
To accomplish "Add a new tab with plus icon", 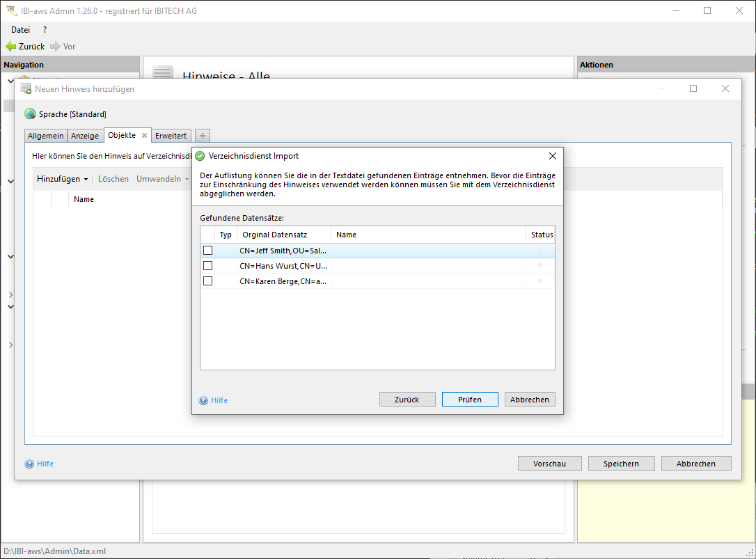I will pos(202,136).
